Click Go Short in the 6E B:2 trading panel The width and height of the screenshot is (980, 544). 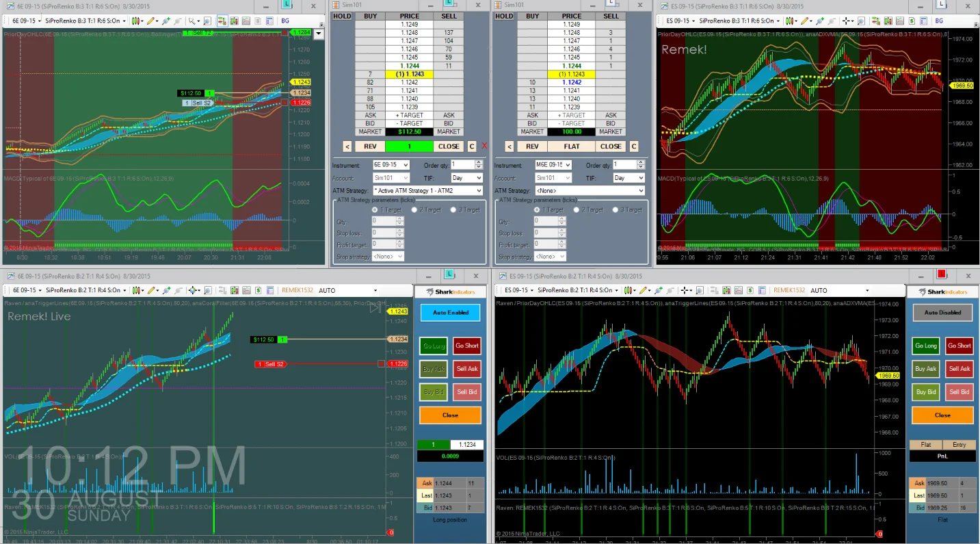point(467,346)
